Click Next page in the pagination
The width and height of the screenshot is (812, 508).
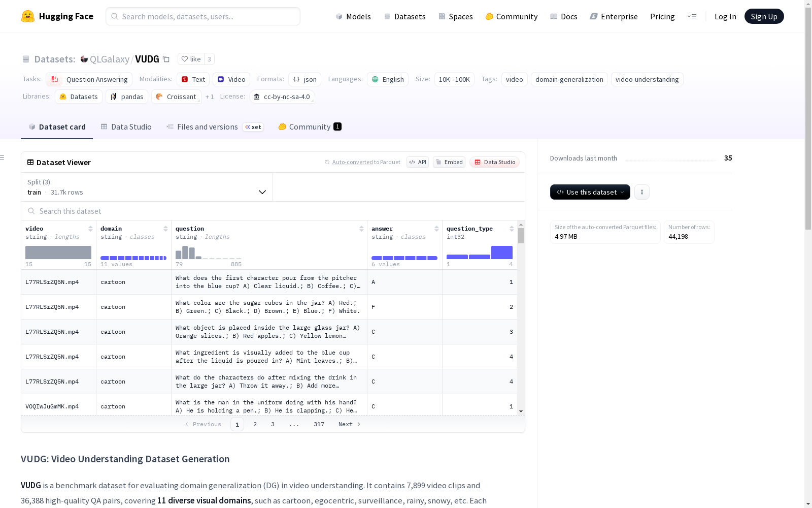[x=350, y=424]
